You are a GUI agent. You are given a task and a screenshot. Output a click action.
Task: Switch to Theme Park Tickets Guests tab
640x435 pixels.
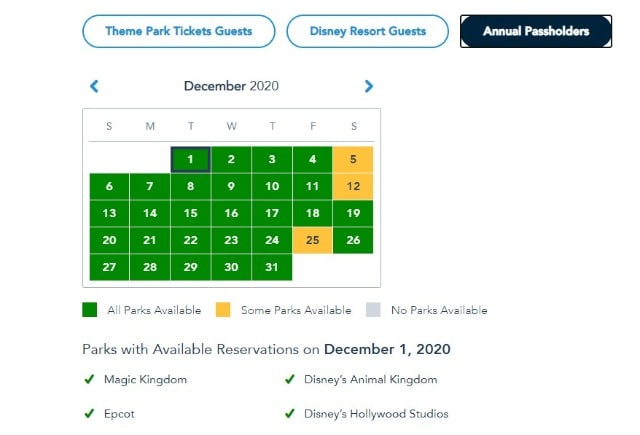pyautogui.click(x=179, y=31)
